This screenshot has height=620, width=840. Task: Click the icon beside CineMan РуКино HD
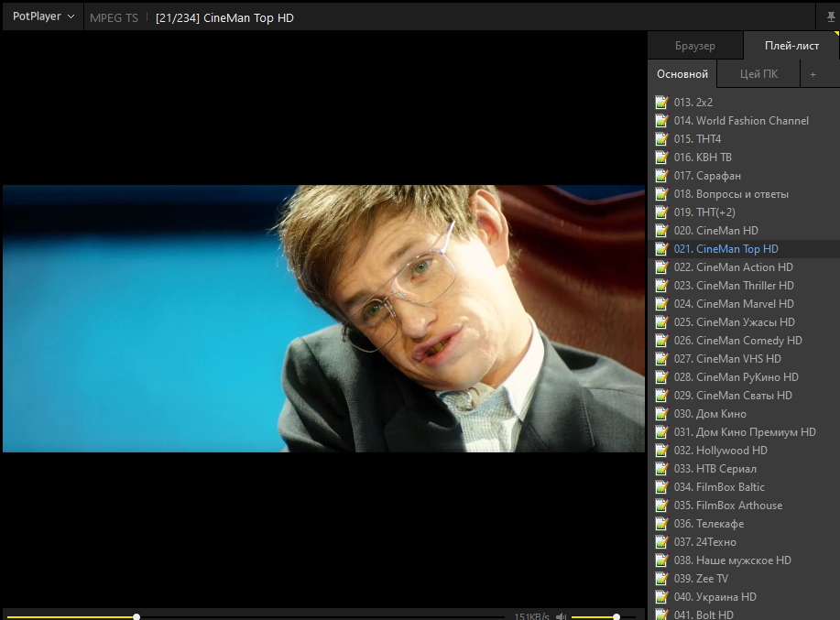(x=662, y=377)
